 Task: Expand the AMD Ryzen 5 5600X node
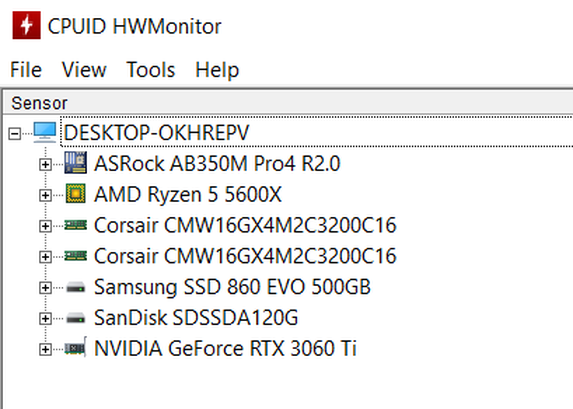45,195
